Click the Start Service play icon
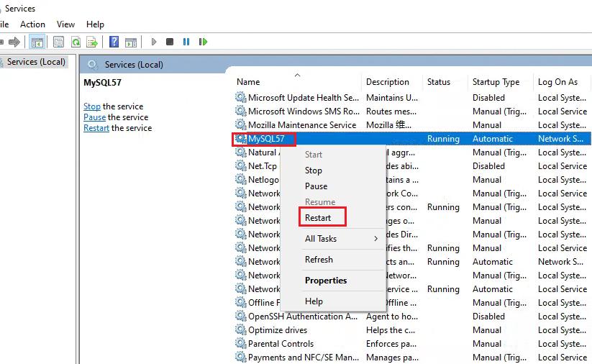The image size is (592, 364). (x=154, y=42)
